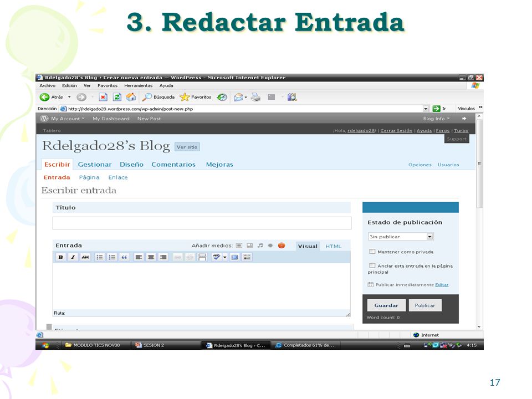The height and width of the screenshot is (399, 532).
Task: Align text right in editor
Action: tap(163, 257)
